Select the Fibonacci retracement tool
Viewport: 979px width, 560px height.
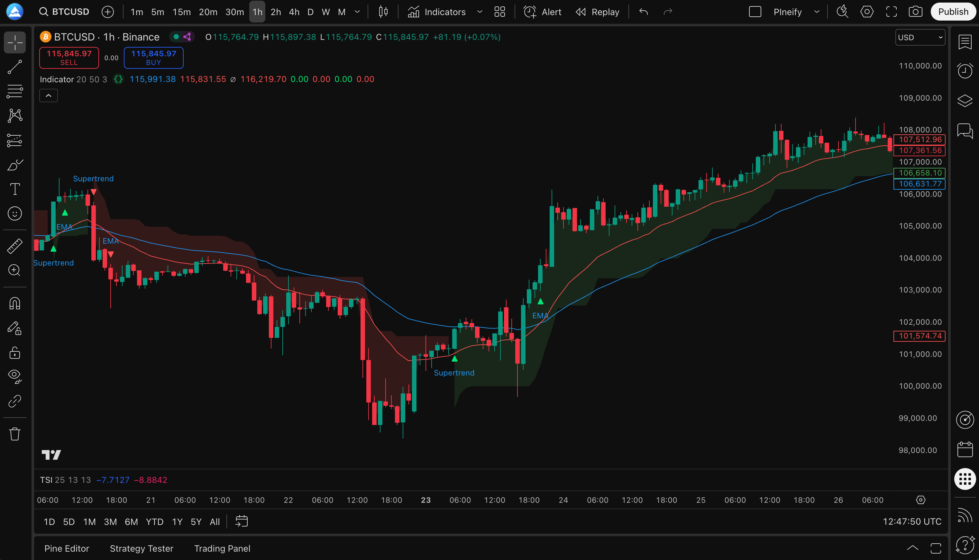point(14,91)
